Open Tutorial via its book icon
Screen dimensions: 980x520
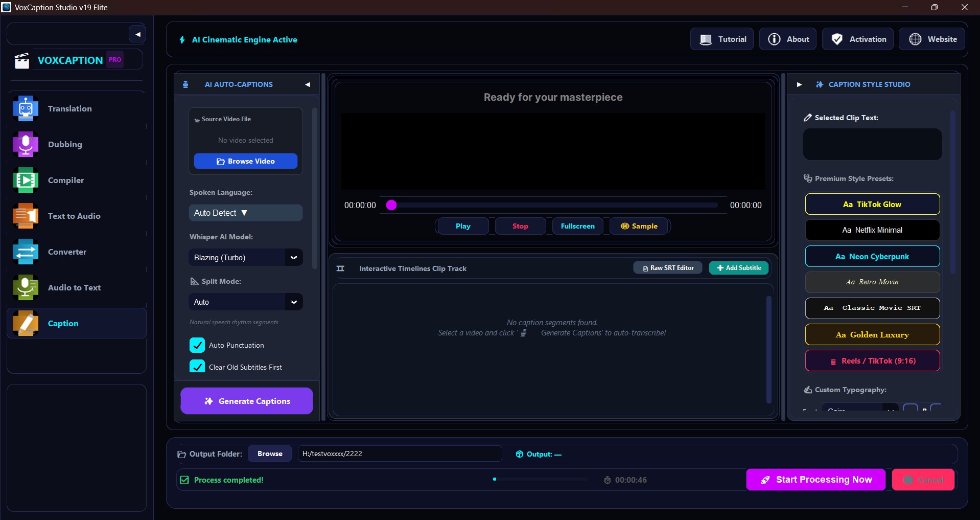coord(706,39)
